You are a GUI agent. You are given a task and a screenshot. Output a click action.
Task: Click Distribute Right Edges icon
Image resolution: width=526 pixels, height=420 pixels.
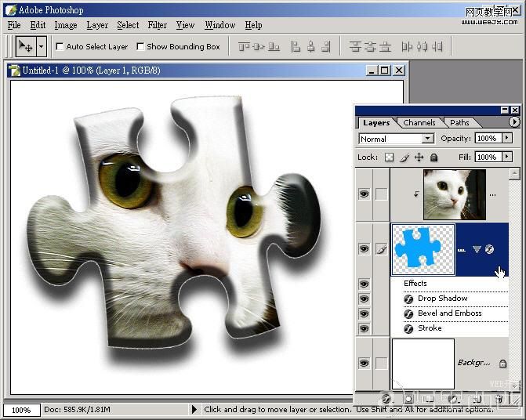[437, 46]
